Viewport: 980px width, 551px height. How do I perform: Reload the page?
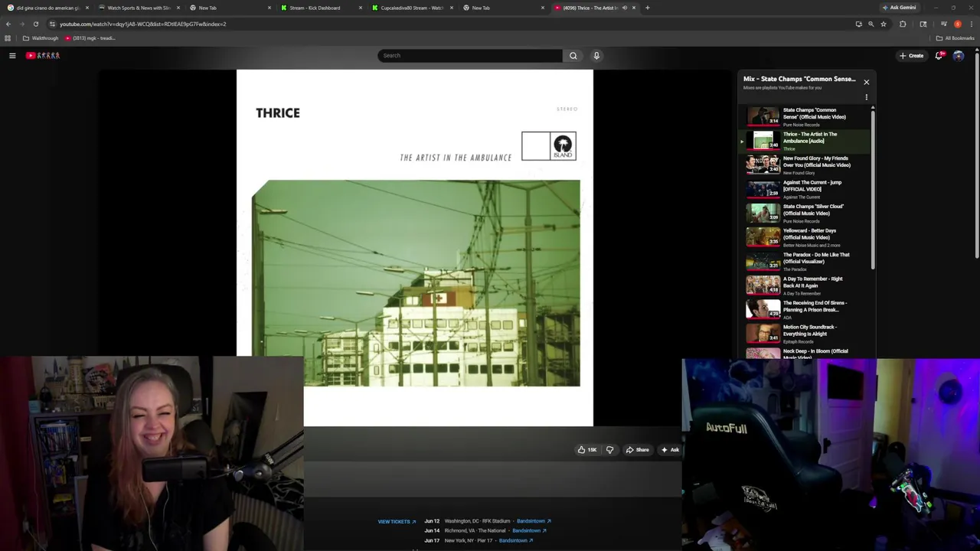35,24
